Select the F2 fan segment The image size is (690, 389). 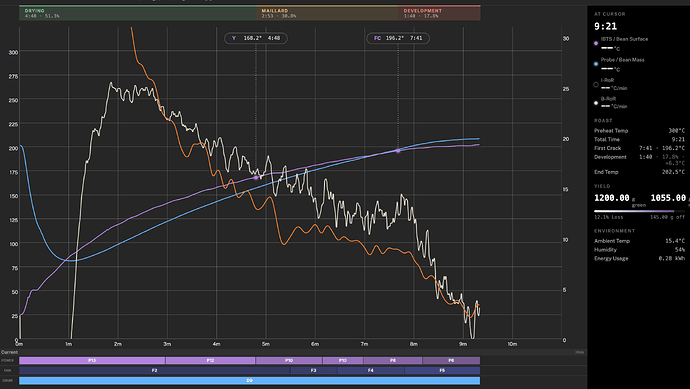tap(154, 371)
